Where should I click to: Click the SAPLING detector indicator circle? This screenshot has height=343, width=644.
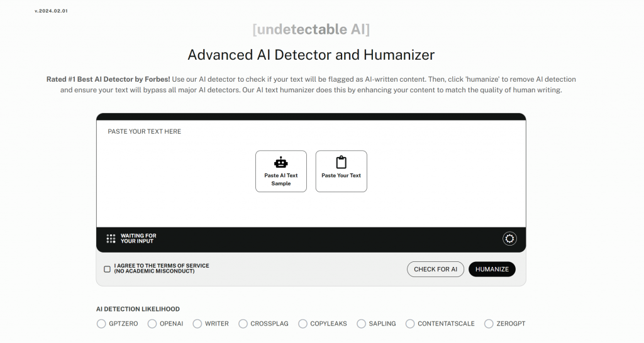pyautogui.click(x=361, y=324)
